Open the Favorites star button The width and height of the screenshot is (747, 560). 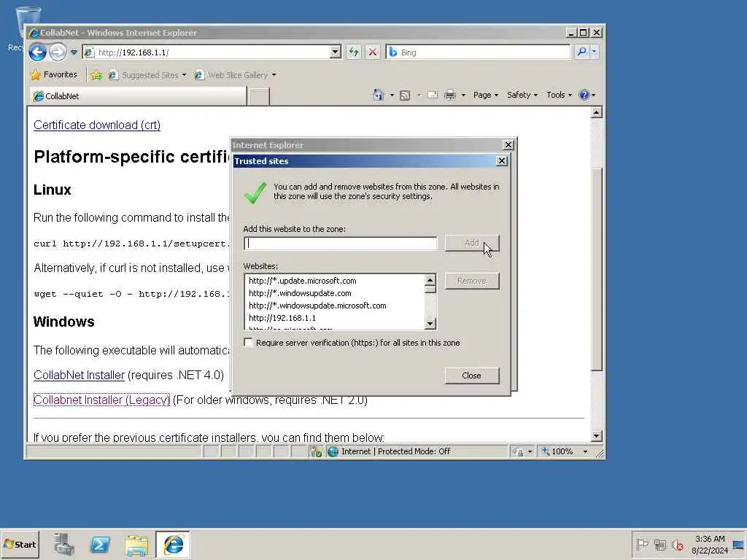coord(53,75)
